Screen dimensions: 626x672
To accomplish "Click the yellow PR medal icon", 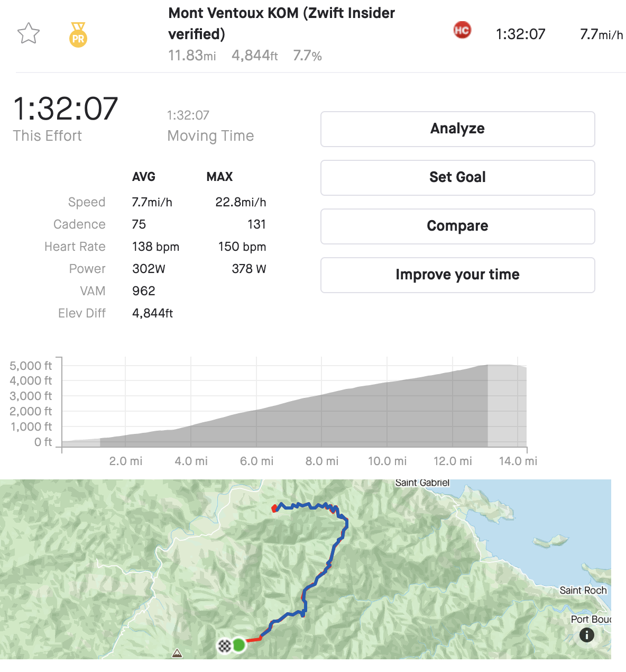I will coord(78,35).
